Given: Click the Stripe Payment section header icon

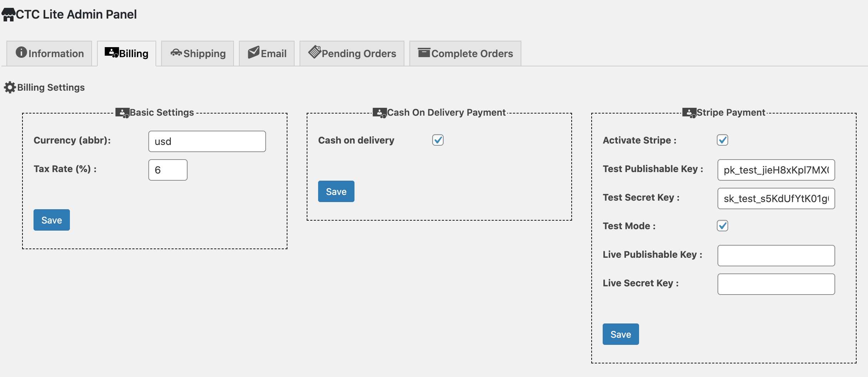Looking at the screenshot, I should 689,113.
